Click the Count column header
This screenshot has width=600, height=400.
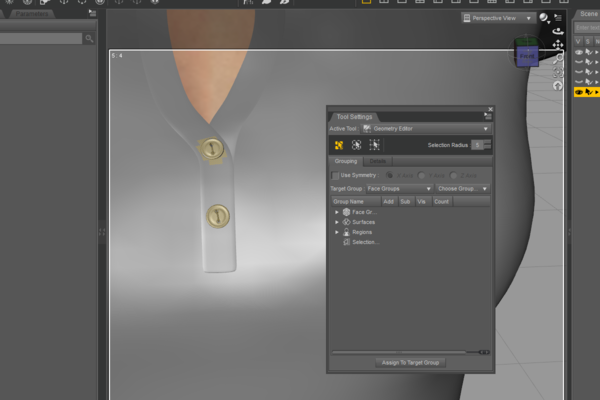(442, 202)
